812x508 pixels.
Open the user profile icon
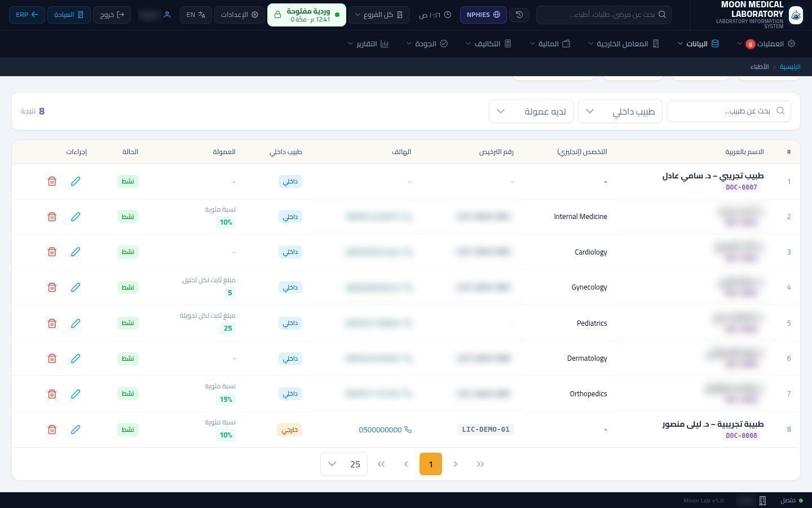point(167,15)
